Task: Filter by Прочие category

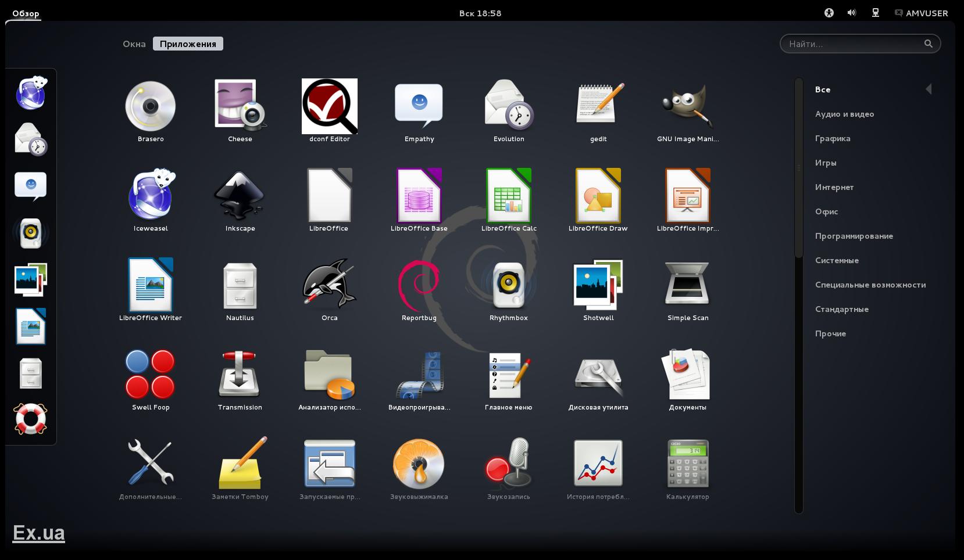Action: [830, 333]
